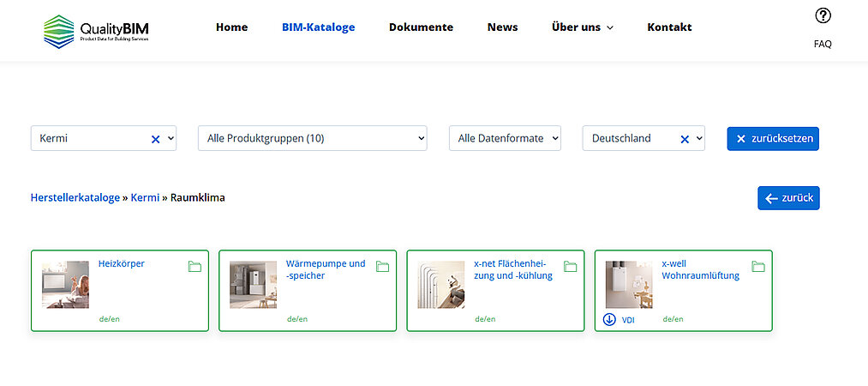Open the News menu item
The image size is (868, 386).
(x=502, y=27)
